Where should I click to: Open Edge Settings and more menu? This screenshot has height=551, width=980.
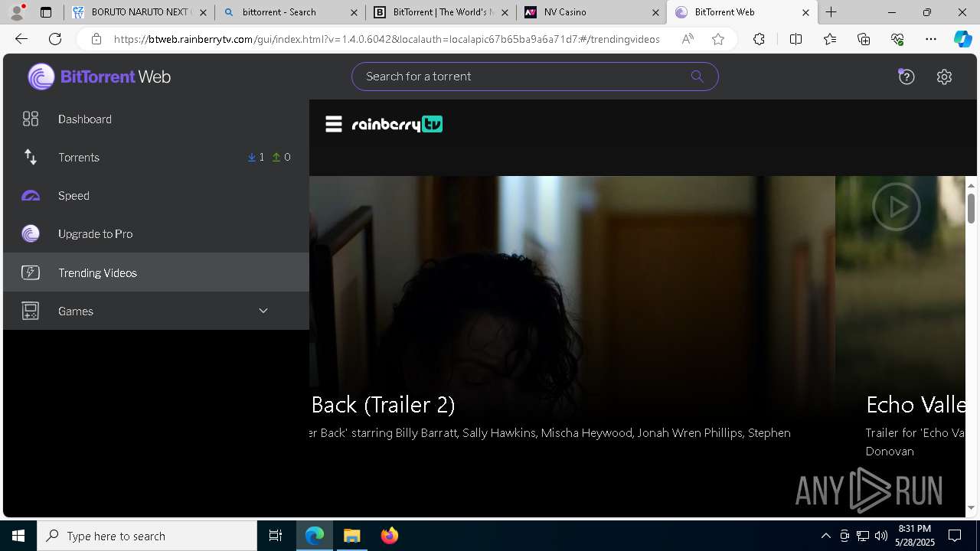[x=931, y=39]
